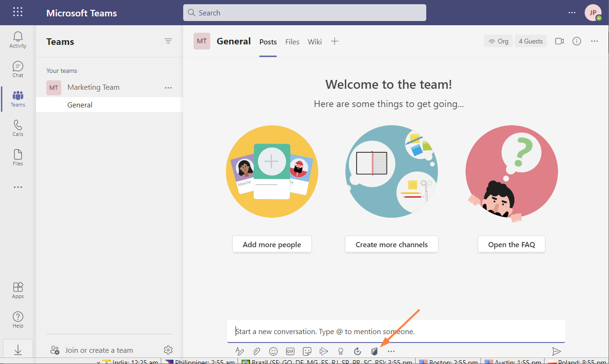Switch to the Files tab
Screen dimensions: 609x364
coord(292,41)
